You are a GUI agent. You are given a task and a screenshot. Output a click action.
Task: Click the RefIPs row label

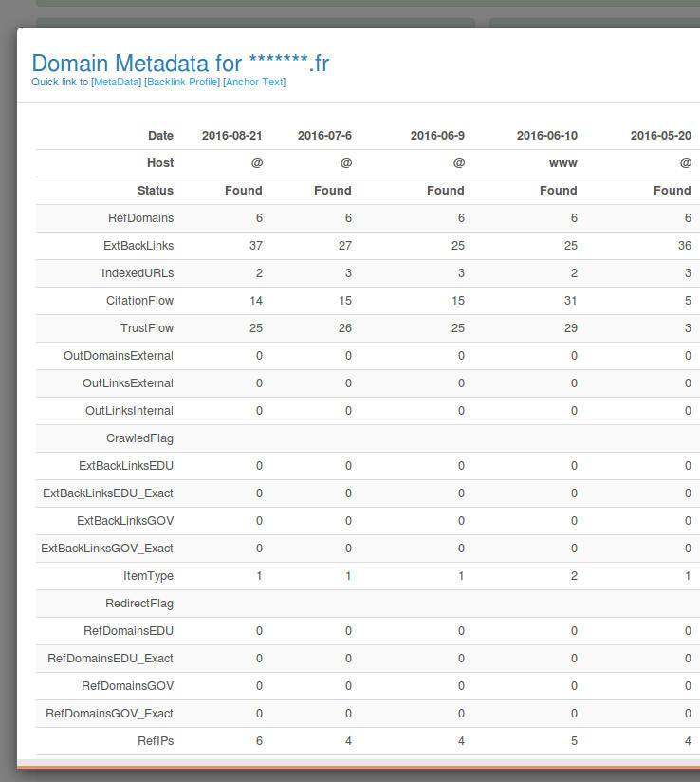(x=156, y=741)
